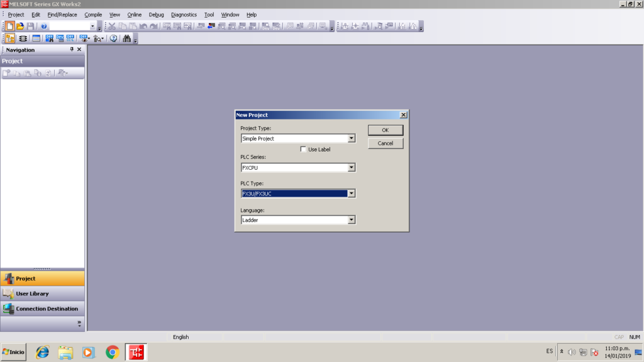644x362 pixels.
Task: Open the Debug menu
Action: coord(156,15)
